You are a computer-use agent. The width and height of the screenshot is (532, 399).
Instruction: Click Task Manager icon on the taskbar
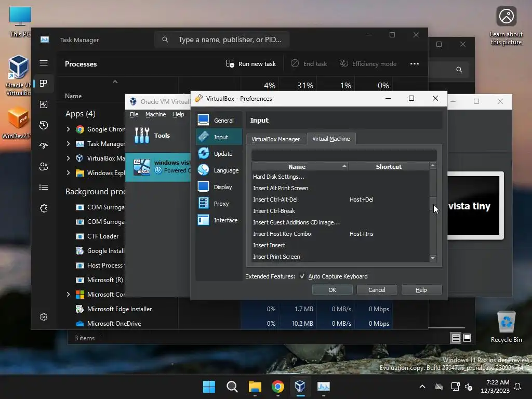(x=323, y=387)
